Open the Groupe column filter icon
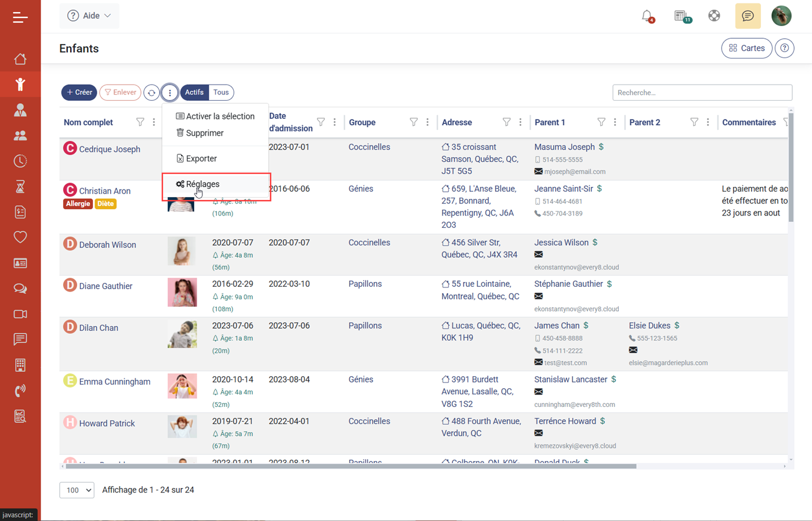Screen dimensions: 812x521 click(x=414, y=122)
